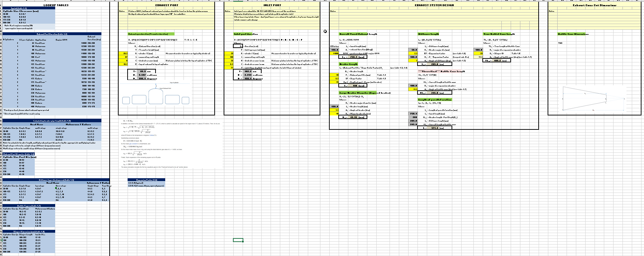Screen dimensions: 644x256
Task: Select the Length of parallel section label
Action: pyautogui.click(x=435, y=100)
